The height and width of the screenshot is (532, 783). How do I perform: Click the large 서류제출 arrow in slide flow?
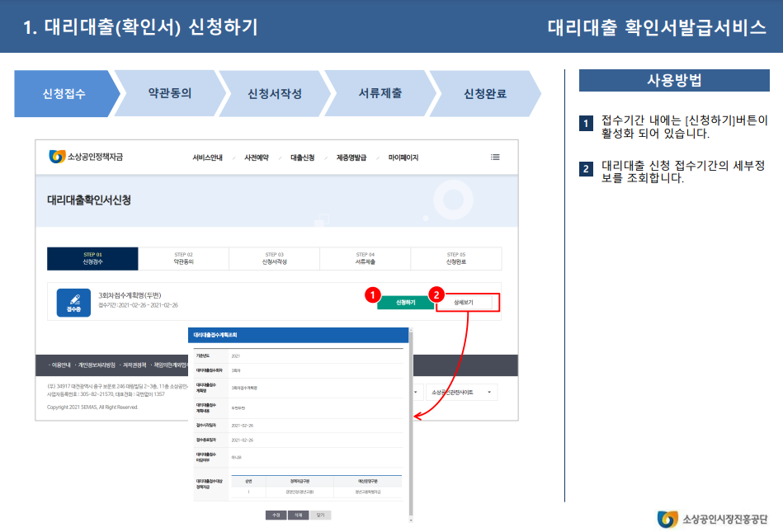[x=380, y=94]
